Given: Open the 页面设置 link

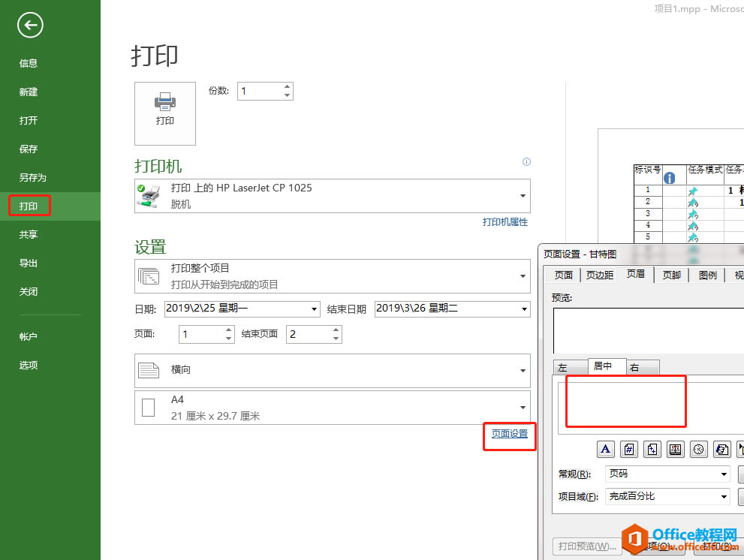Looking at the screenshot, I should [510, 434].
